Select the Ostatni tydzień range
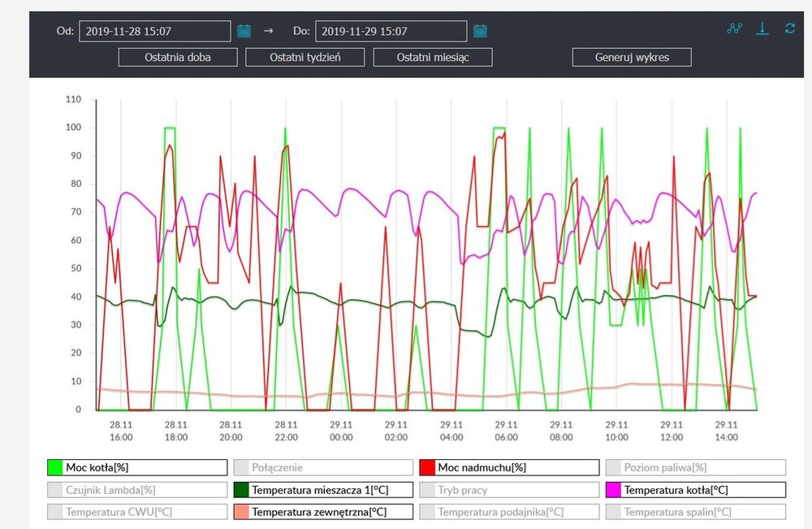Image resolution: width=812 pixels, height=529 pixels. tap(304, 57)
